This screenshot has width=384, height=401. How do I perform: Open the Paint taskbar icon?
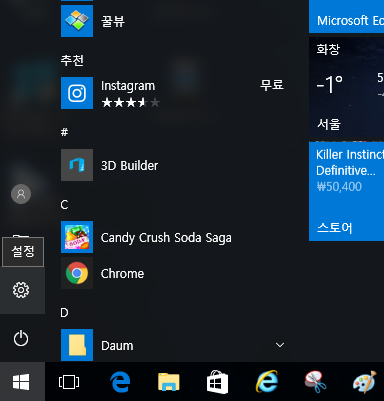tap(365, 382)
